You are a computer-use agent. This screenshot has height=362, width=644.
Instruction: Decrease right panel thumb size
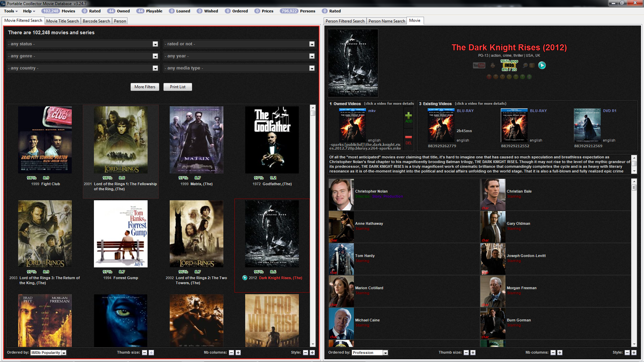(466, 353)
